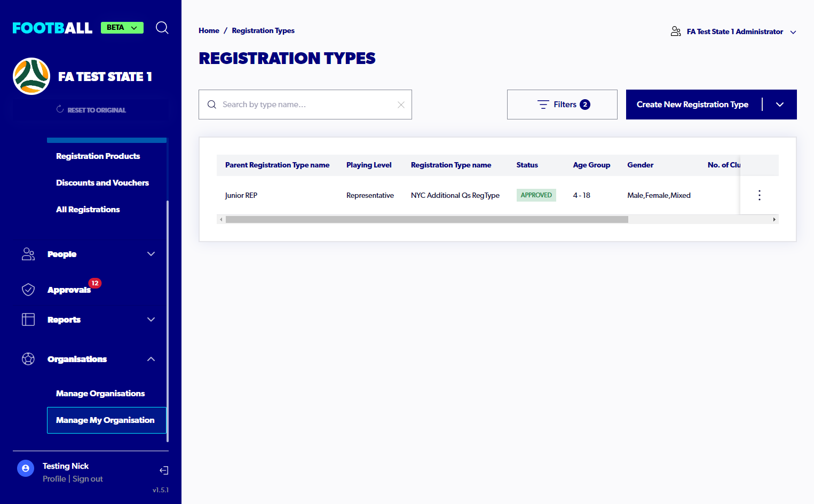Click the table scroll right arrow

pyautogui.click(x=775, y=219)
